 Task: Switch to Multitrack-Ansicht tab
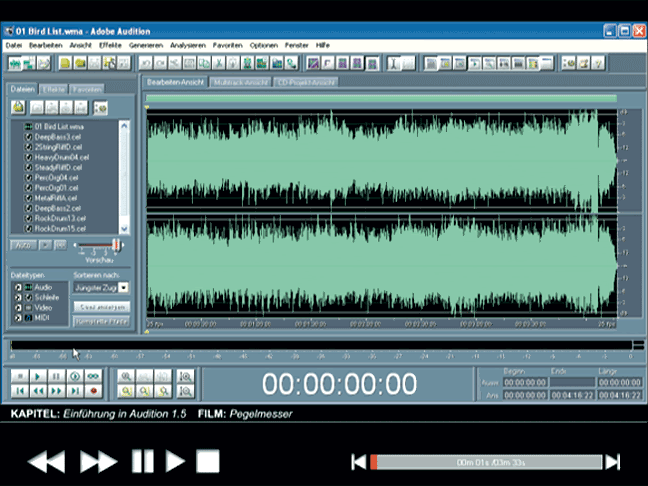point(241,82)
